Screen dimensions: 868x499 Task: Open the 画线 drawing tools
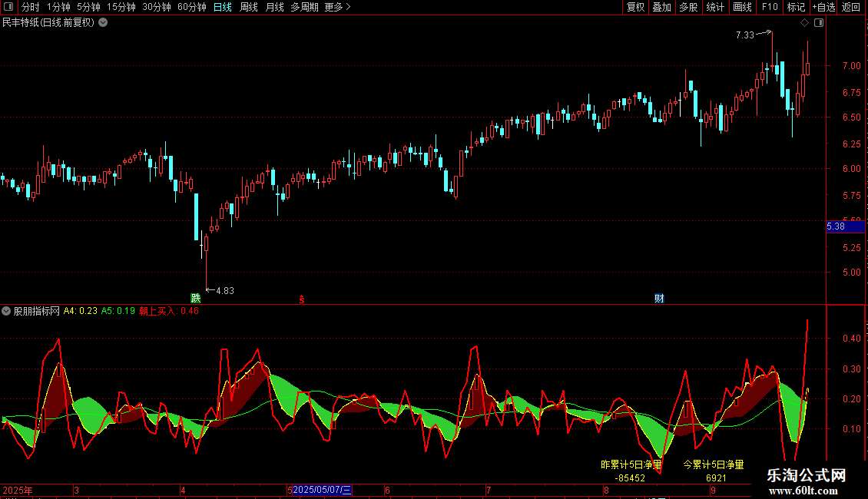[742, 7]
